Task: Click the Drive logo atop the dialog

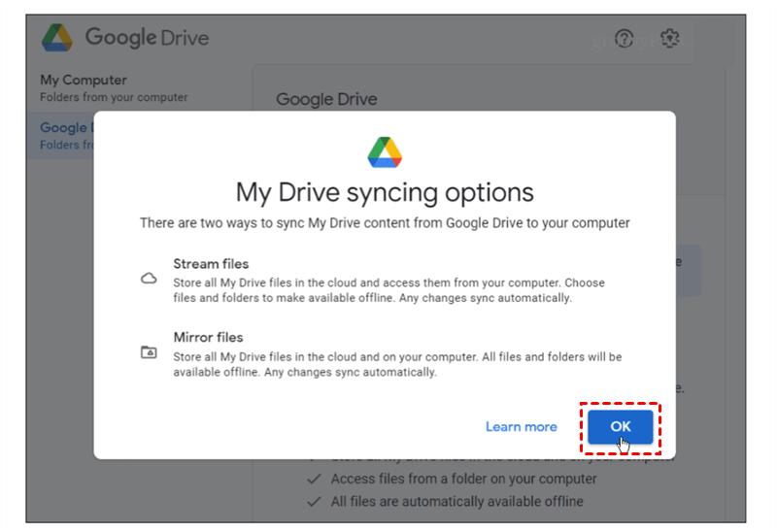Action: (385, 152)
